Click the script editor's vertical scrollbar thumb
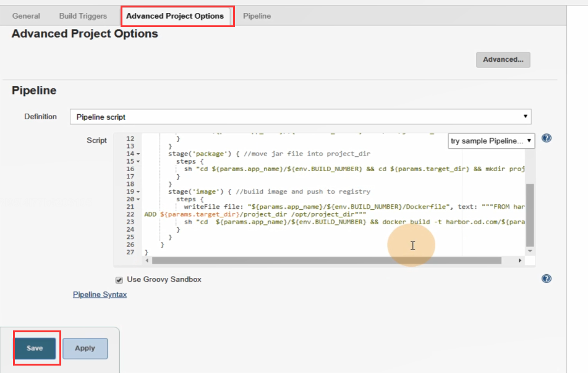Screen dimensions: 588x373 coord(530,213)
